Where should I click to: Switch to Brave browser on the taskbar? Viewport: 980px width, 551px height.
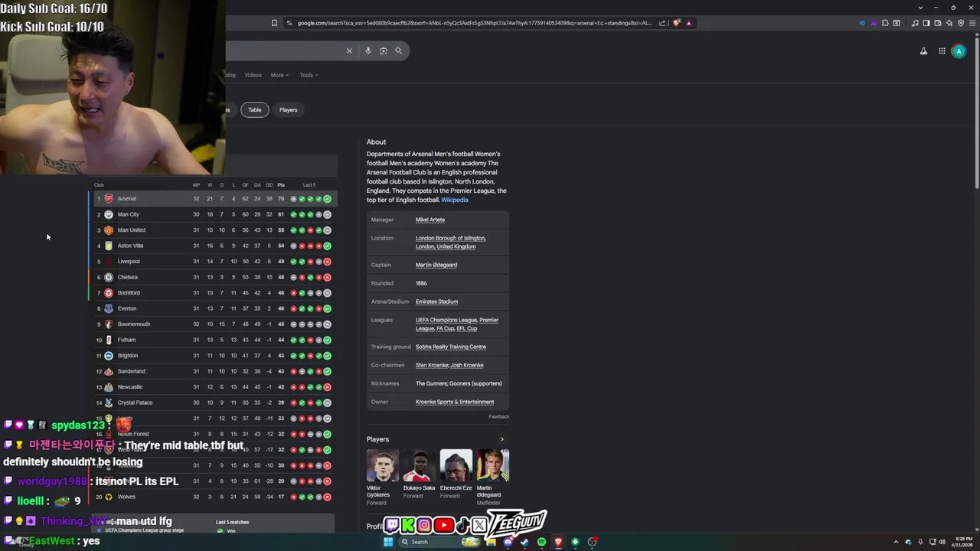coord(558,542)
